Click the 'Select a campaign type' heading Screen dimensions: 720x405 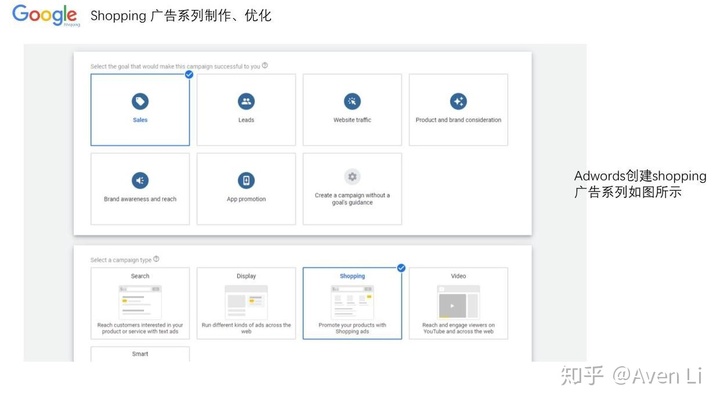point(121,260)
